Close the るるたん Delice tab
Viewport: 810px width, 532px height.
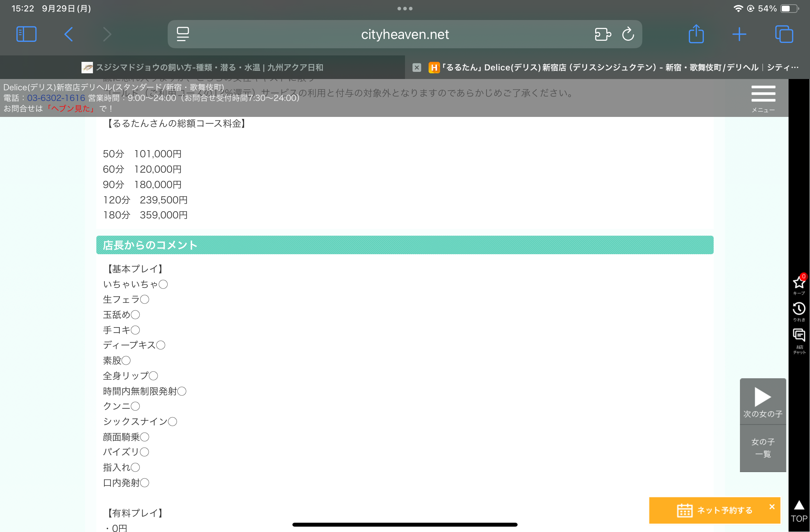(x=417, y=68)
